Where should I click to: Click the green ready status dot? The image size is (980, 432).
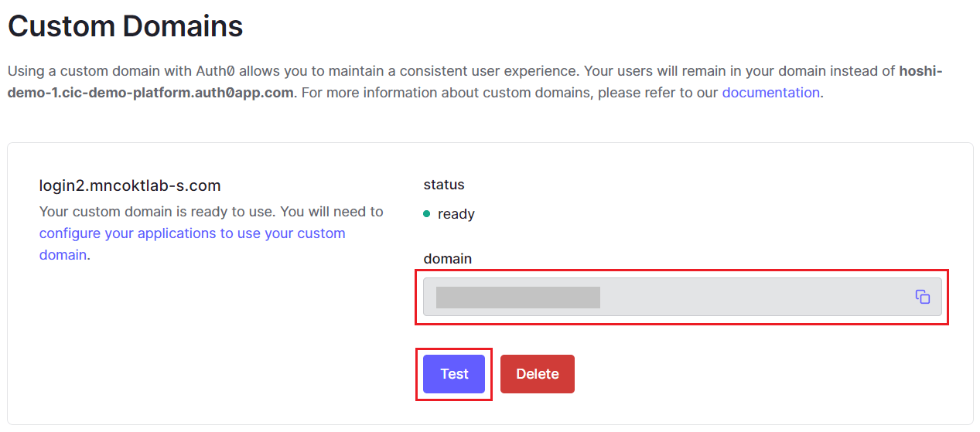[427, 214]
